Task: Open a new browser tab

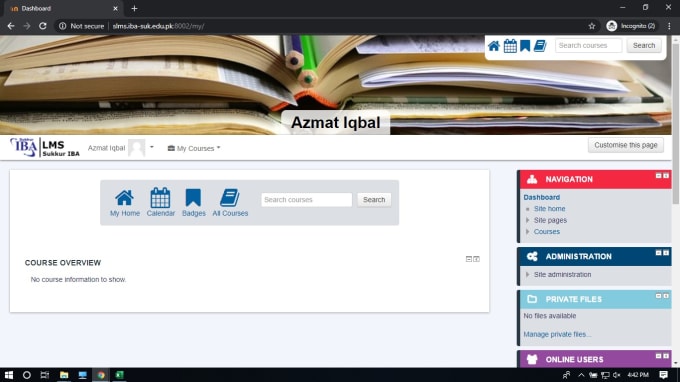Action: tap(134, 8)
